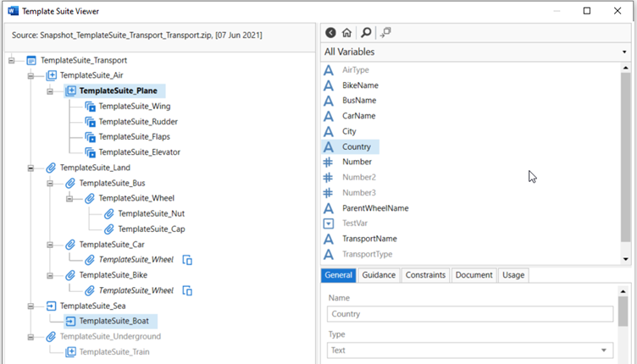Collapse the TemplateSuite_Bus branch
Image resolution: width=637 pixels, height=364 pixels.
51,183
